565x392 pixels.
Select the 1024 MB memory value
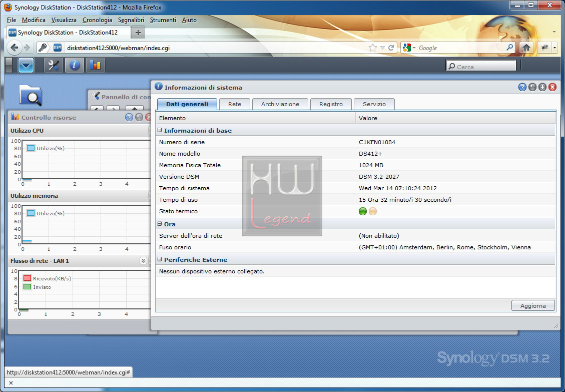[x=371, y=165]
